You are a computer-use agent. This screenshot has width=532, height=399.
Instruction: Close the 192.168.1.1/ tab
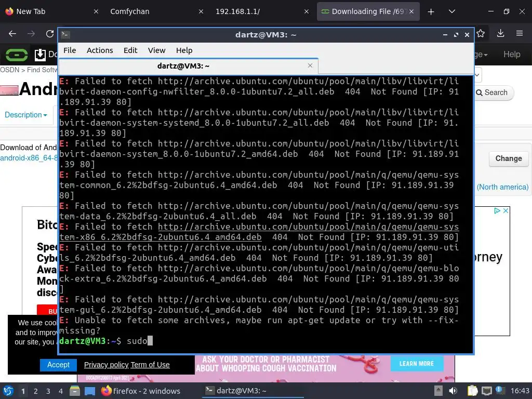point(307,11)
